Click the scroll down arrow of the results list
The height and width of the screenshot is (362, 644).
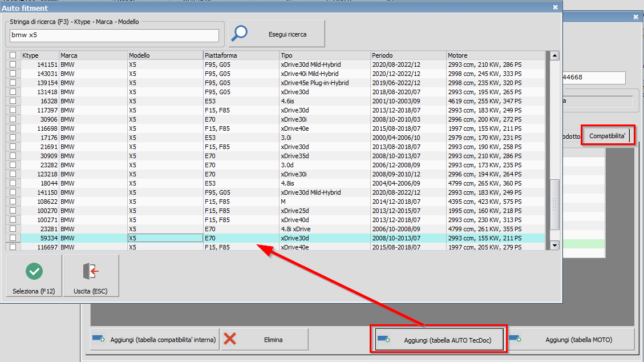(x=554, y=246)
